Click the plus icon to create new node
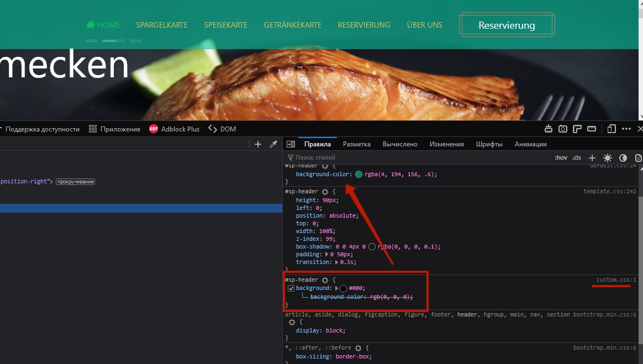643x364 pixels. pyautogui.click(x=258, y=144)
